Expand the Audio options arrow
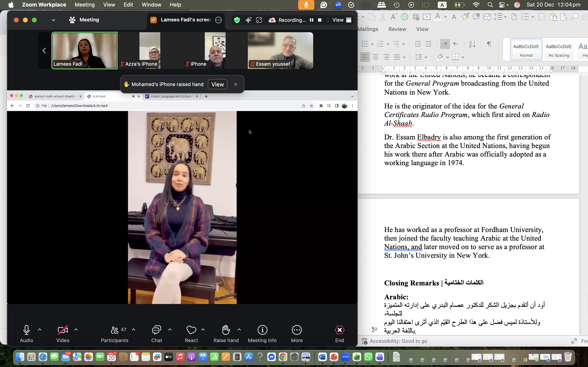This screenshot has height=367, width=588. pyautogui.click(x=40, y=330)
